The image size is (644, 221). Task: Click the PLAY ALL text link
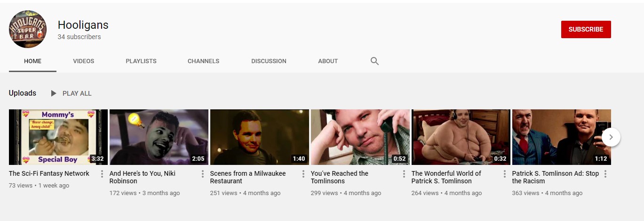pyautogui.click(x=77, y=93)
